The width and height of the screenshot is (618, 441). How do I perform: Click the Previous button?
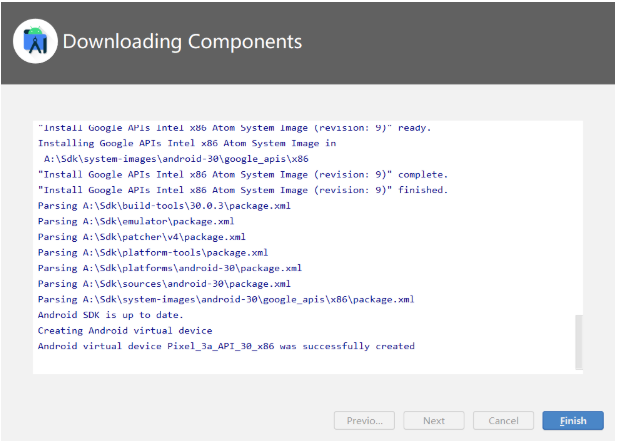tap(364, 421)
